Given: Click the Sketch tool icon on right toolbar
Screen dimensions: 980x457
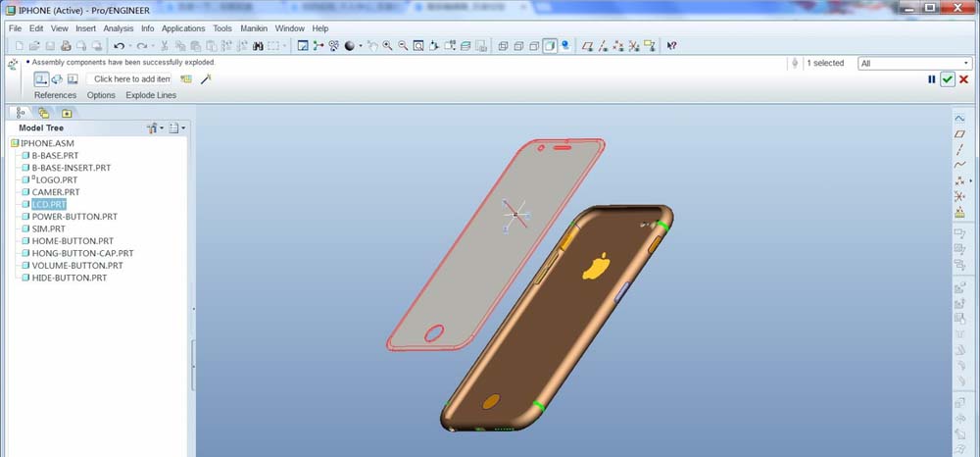Looking at the screenshot, I should click(959, 118).
